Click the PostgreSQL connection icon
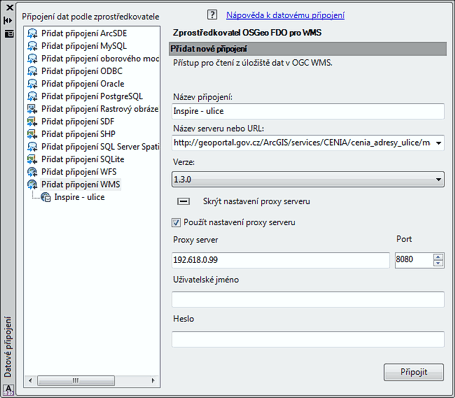 pyautogui.click(x=32, y=96)
